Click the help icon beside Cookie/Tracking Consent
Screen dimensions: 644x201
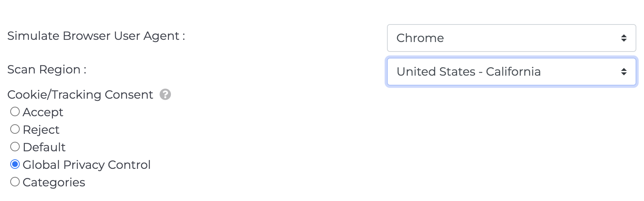pyautogui.click(x=165, y=95)
